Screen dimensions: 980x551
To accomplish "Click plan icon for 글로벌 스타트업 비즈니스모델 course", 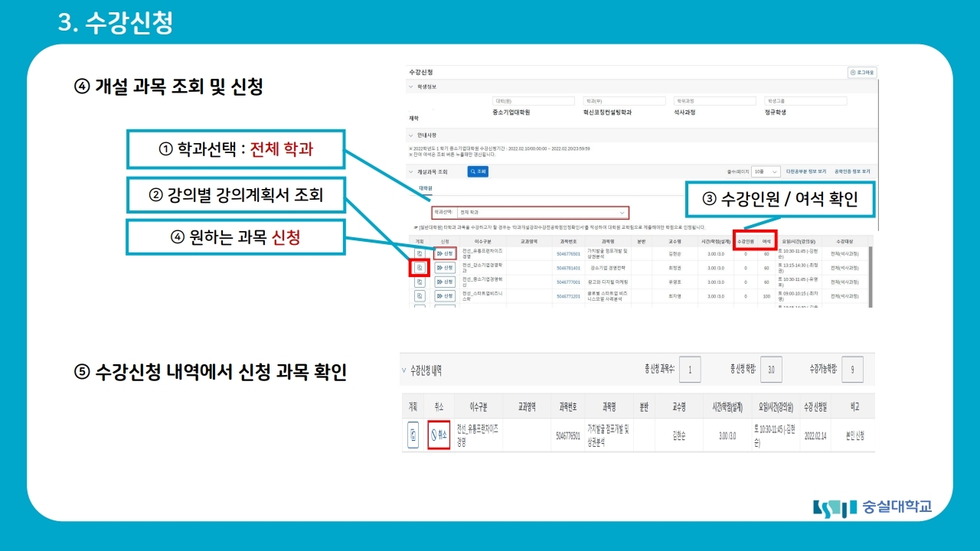I will [x=420, y=295].
